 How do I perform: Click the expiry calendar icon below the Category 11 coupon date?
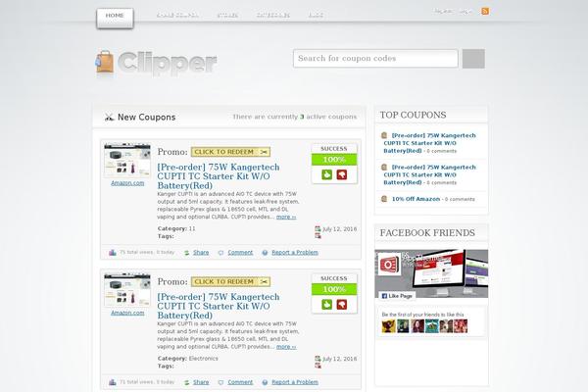tap(318, 235)
